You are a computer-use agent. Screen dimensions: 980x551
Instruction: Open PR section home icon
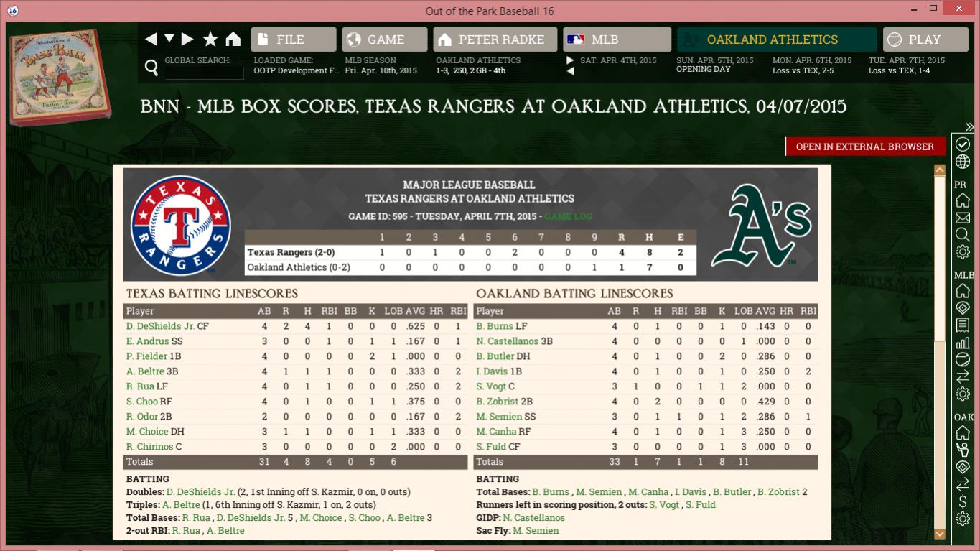point(963,200)
